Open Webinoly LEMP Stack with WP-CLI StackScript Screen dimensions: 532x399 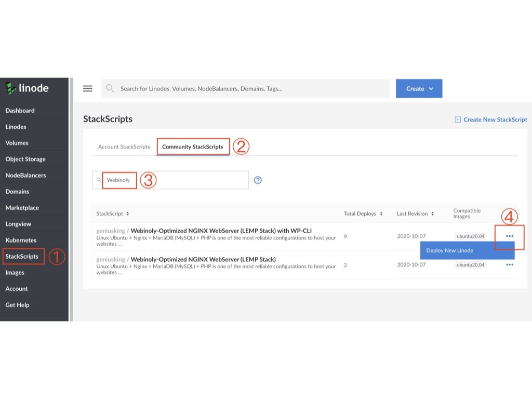click(x=221, y=231)
